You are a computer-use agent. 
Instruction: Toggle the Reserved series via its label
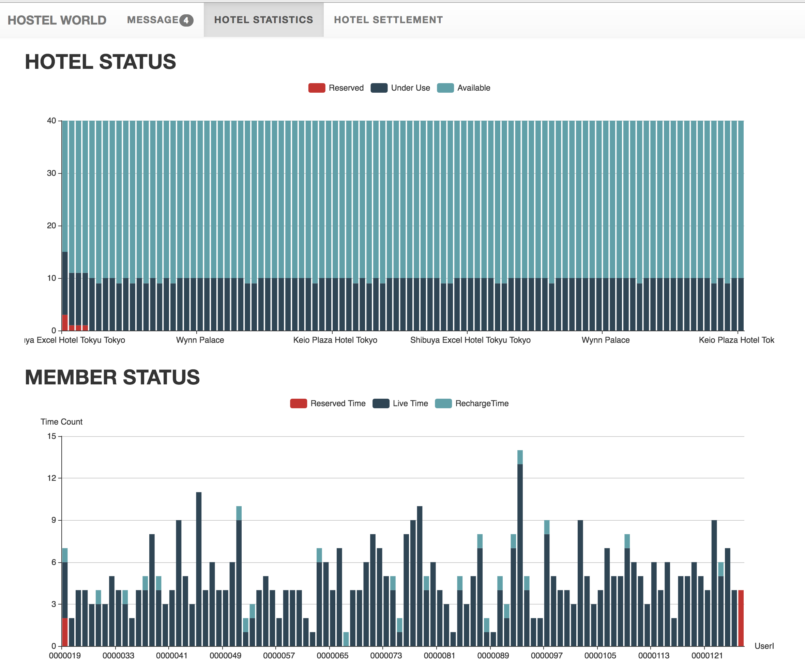[x=346, y=88]
